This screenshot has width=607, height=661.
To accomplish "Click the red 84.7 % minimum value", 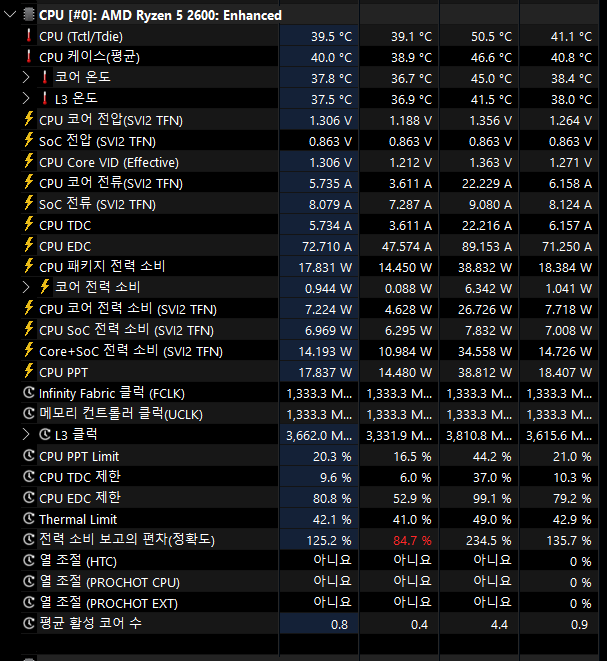I will 412,540.
